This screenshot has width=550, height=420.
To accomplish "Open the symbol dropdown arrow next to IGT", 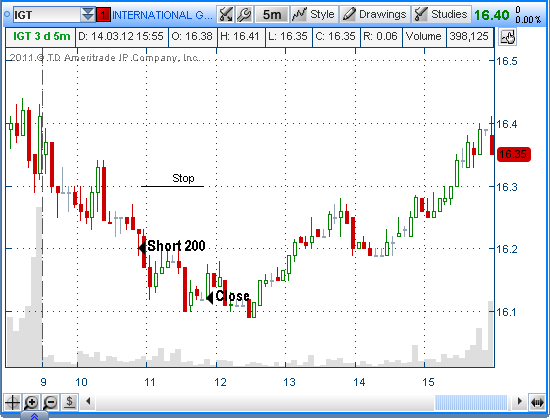I will coord(88,15).
